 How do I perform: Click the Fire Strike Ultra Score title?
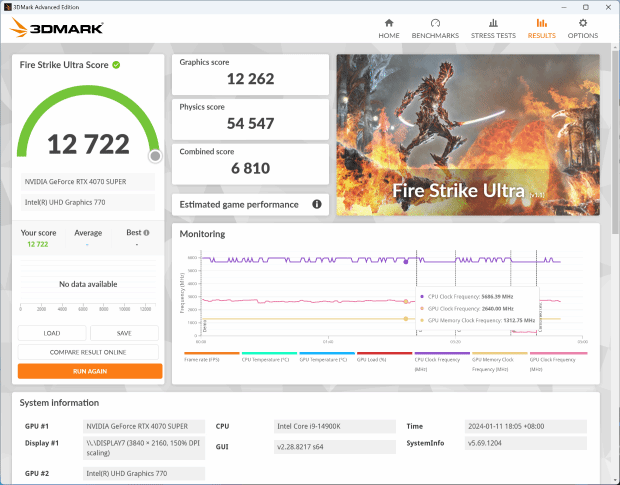coord(64,65)
